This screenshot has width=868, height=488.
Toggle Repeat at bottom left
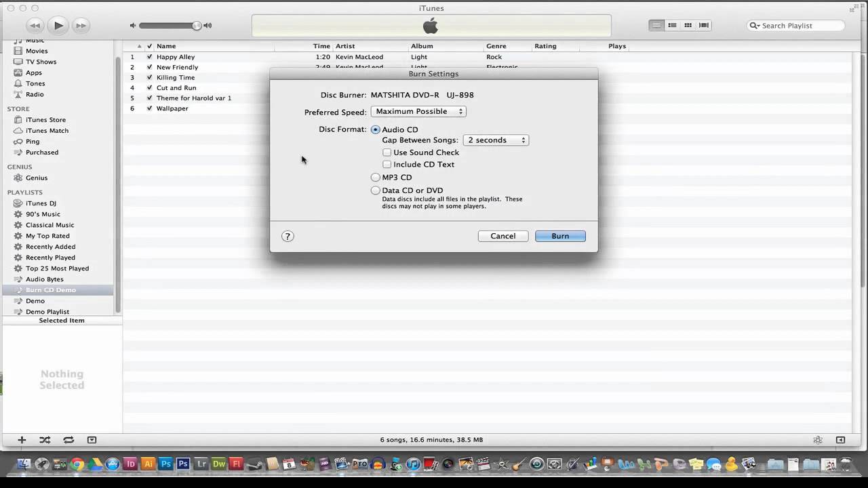tap(68, 440)
